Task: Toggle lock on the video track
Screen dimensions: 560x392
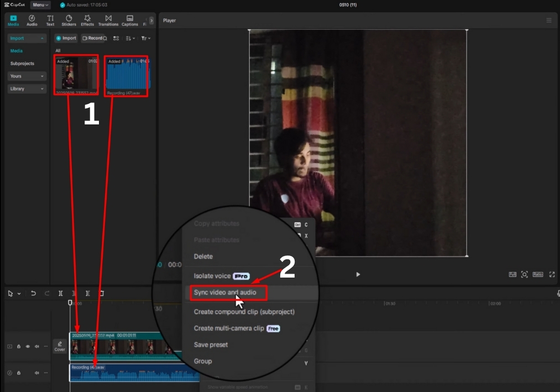Action: 19,346
